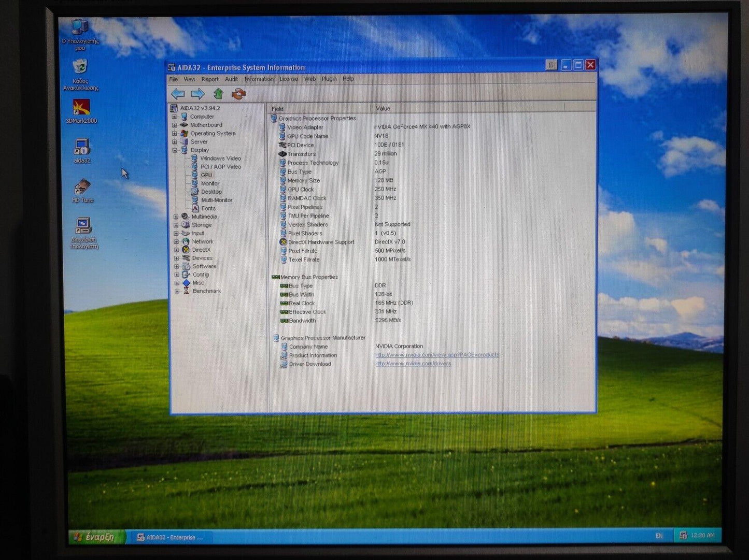This screenshot has height=560, width=749.
Task: Select the HD Tune desktop shortcut
Action: click(82, 188)
